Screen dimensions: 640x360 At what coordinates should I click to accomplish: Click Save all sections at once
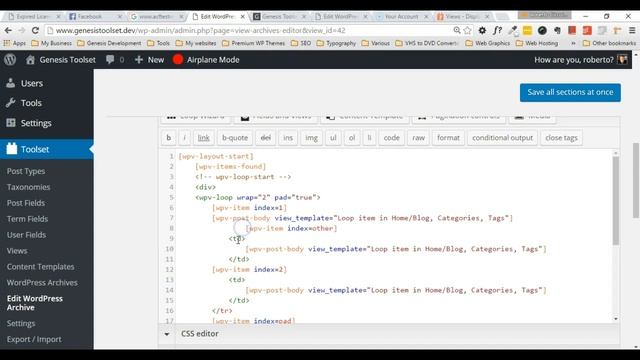pos(570,93)
